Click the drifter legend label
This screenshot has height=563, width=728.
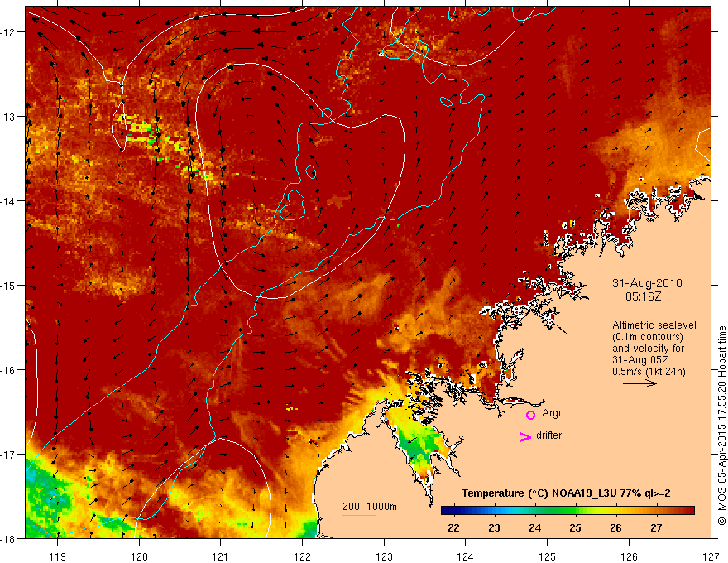[x=548, y=435]
